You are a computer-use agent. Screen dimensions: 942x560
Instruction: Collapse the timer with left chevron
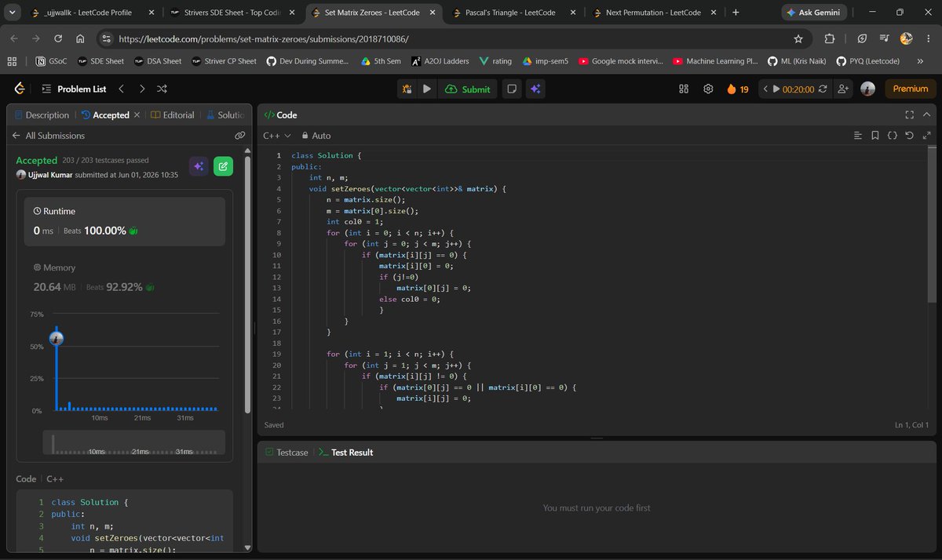click(765, 89)
